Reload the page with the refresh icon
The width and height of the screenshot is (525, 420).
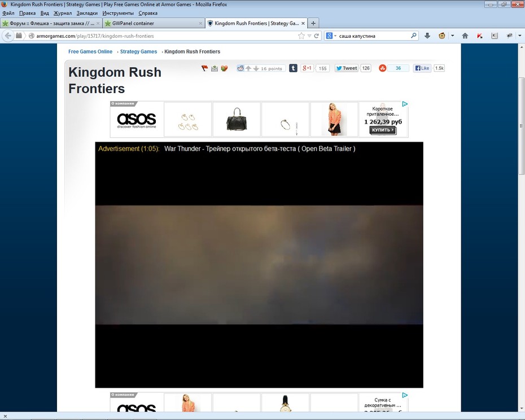tap(316, 36)
